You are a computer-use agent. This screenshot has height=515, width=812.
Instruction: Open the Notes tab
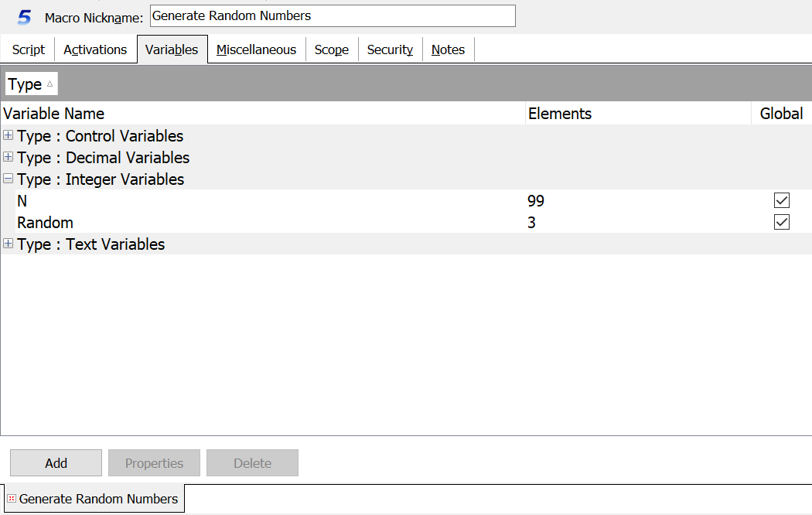tap(448, 49)
